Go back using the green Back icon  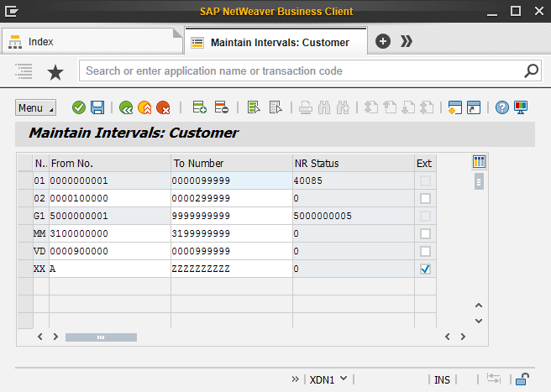click(x=126, y=107)
